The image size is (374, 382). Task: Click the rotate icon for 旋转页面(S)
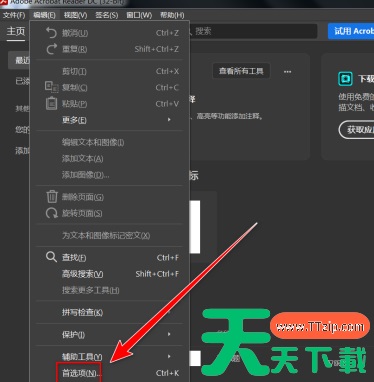(x=52, y=213)
